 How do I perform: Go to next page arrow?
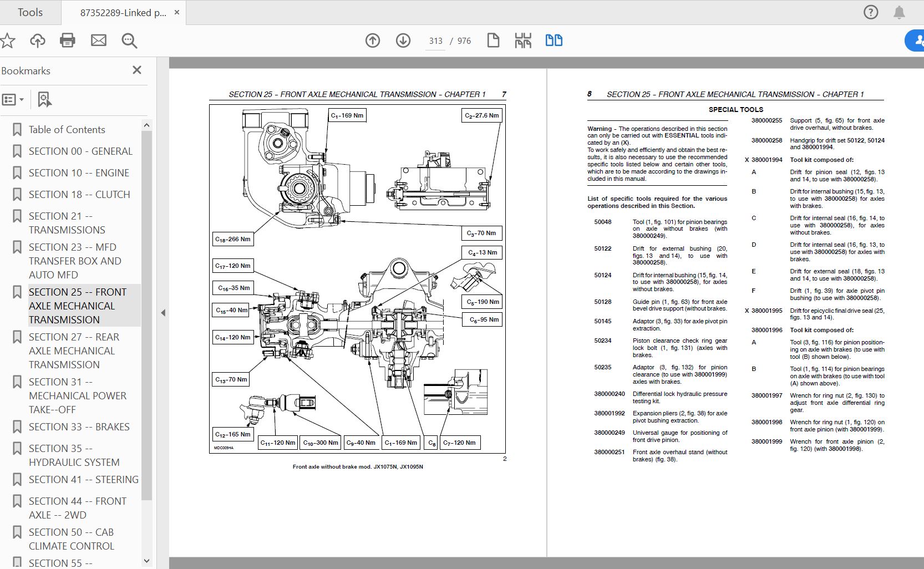click(403, 40)
